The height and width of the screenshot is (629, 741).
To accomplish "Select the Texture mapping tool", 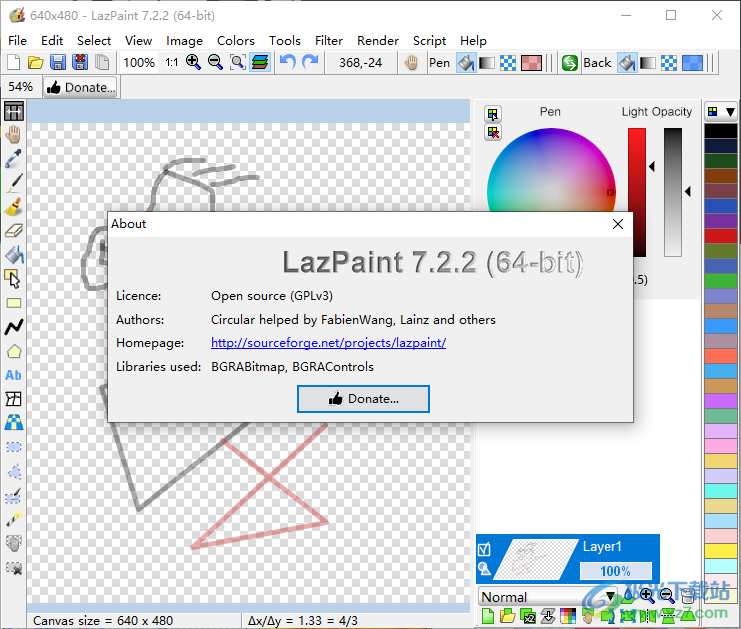I will [x=14, y=423].
